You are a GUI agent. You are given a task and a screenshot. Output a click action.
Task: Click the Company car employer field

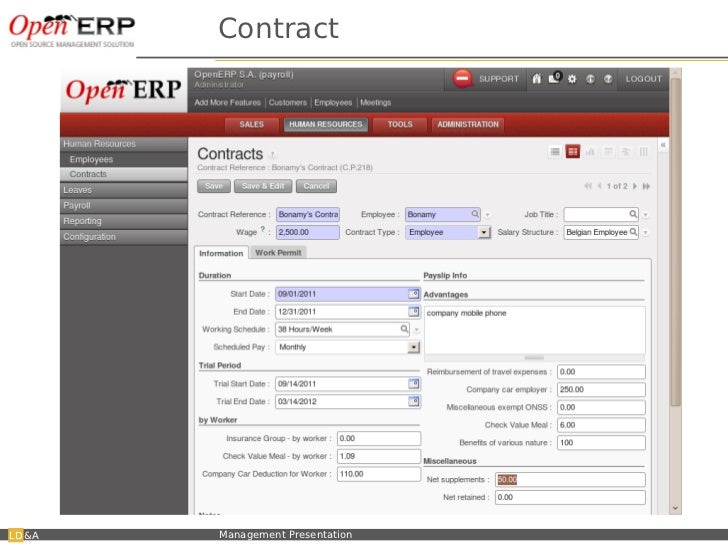(x=601, y=390)
